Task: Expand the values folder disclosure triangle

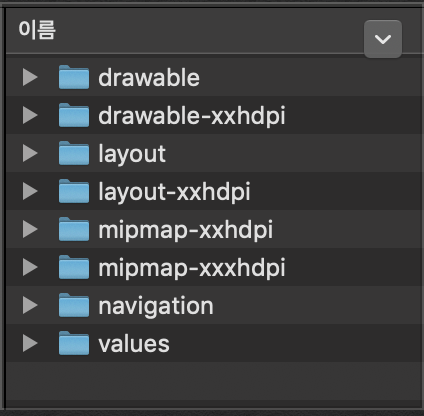Action: point(30,343)
